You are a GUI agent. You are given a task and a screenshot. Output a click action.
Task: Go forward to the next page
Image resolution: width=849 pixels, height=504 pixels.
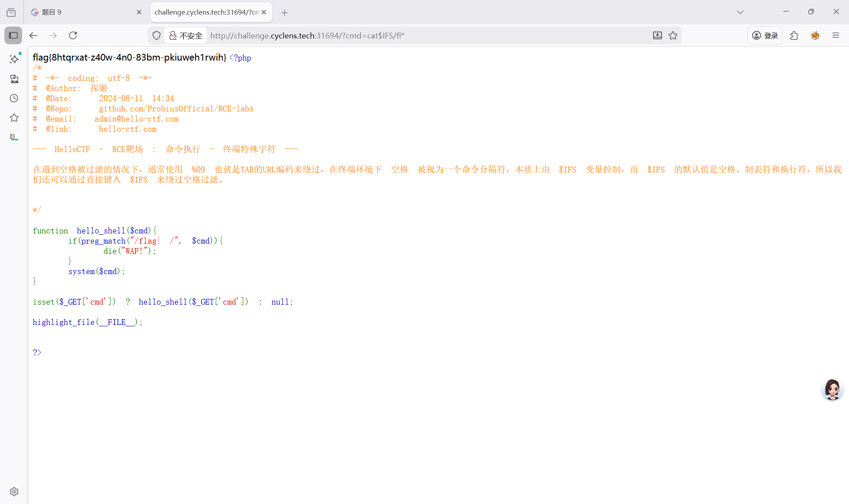53,35
